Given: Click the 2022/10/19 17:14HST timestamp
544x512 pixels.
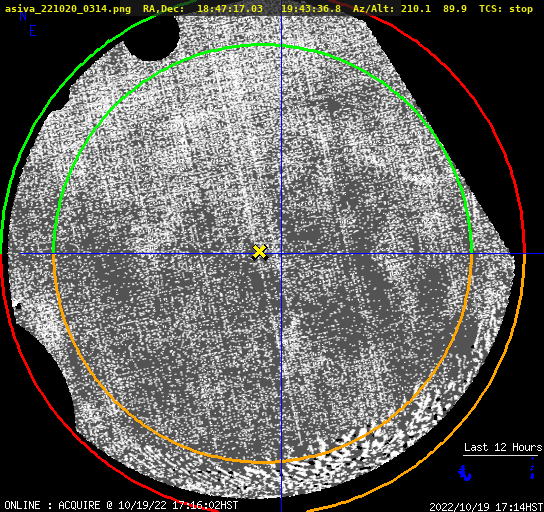Looking at the screenshot, I should pos(486,507).
